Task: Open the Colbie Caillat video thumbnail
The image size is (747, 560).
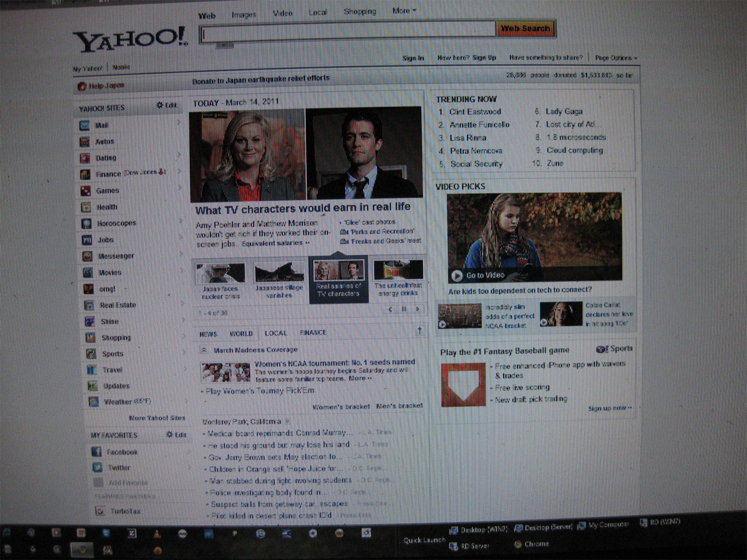Action: coord(561,314)
